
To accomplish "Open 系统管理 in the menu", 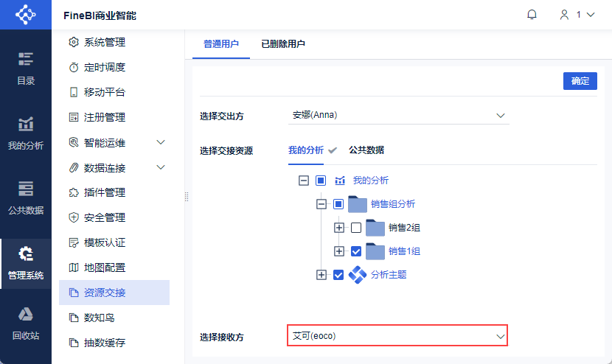I will 105,42.
